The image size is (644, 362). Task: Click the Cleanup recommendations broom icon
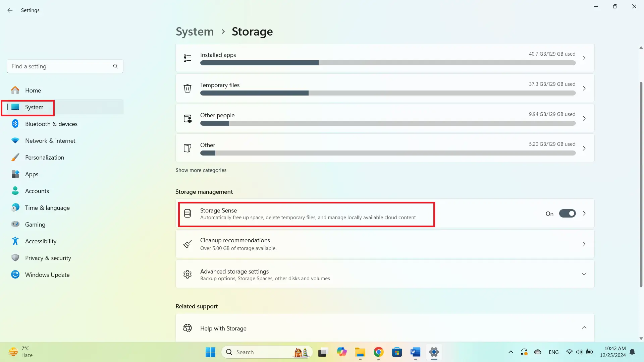tap(187, 244)
